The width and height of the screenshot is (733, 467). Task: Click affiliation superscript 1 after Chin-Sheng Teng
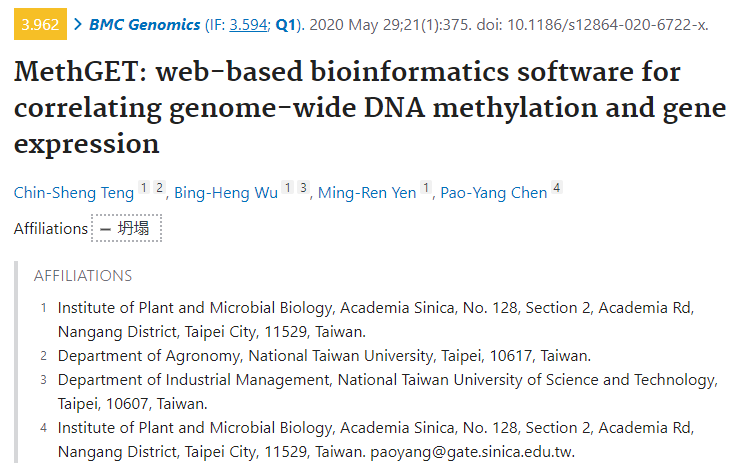point(144,187)
